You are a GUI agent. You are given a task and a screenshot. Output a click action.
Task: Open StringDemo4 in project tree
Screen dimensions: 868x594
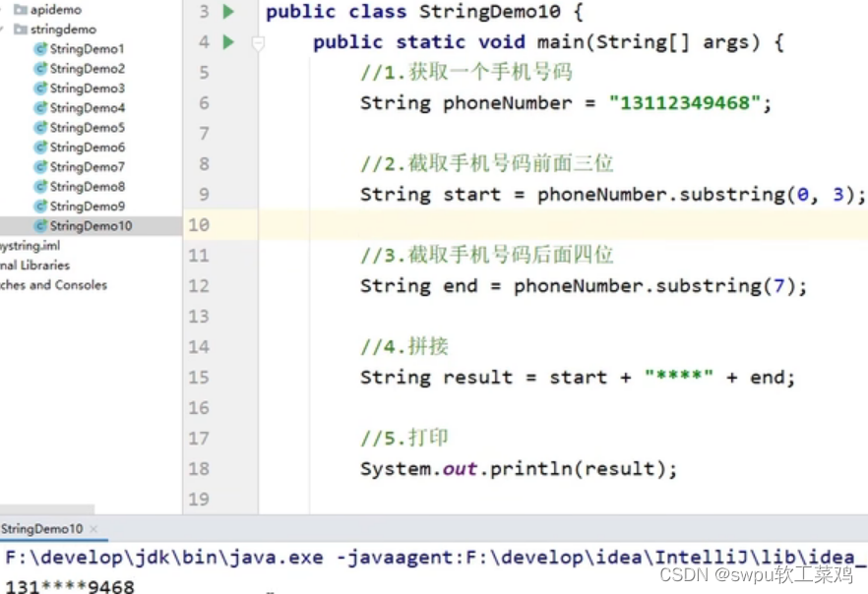pyautogui.click(x=88, y=108)
